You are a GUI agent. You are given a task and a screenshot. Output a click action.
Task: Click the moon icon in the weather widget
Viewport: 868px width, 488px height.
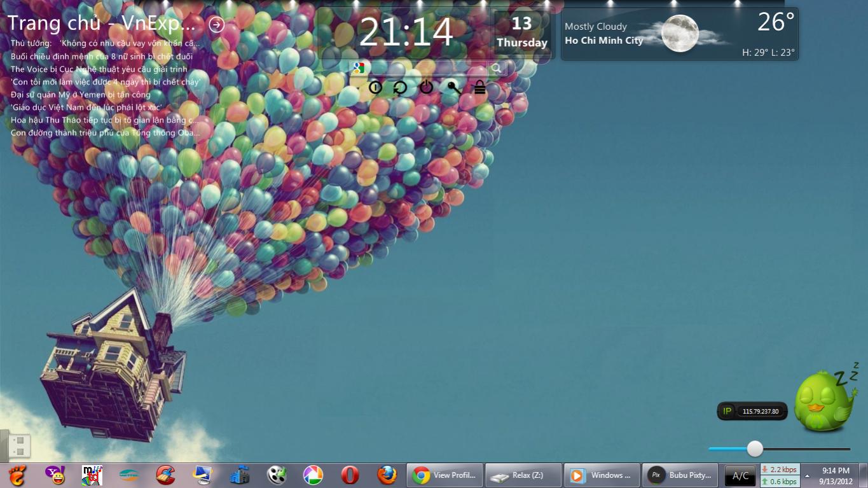coord(680,33)
